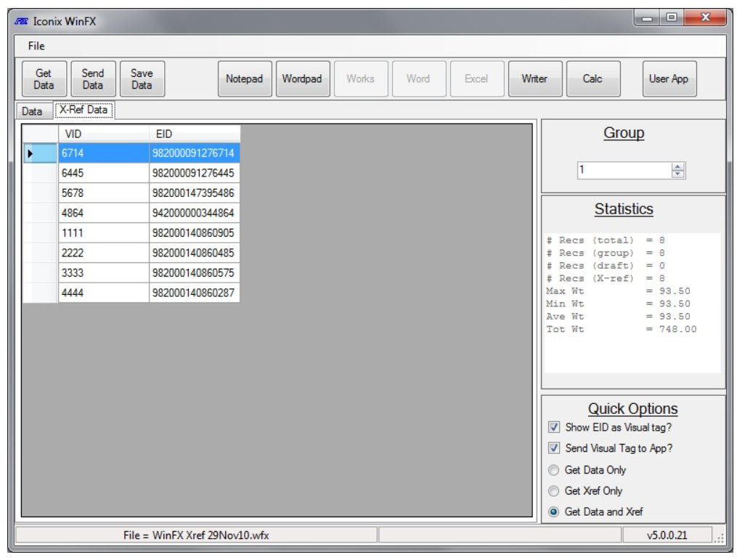Minimize the Iconix WinFX window
This screenshot has height=560, width=737.
[647, 18]
